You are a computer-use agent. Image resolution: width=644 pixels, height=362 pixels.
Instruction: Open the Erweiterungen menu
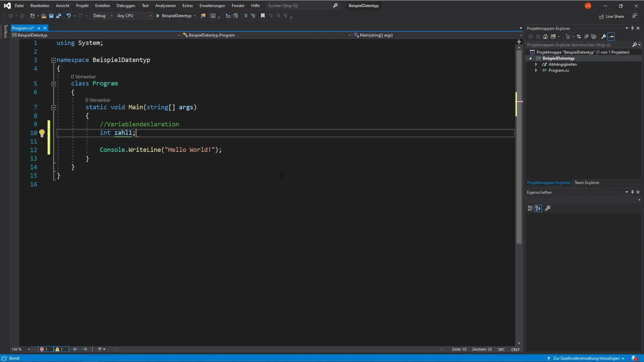pyautogui.click(x=212, y=6)
